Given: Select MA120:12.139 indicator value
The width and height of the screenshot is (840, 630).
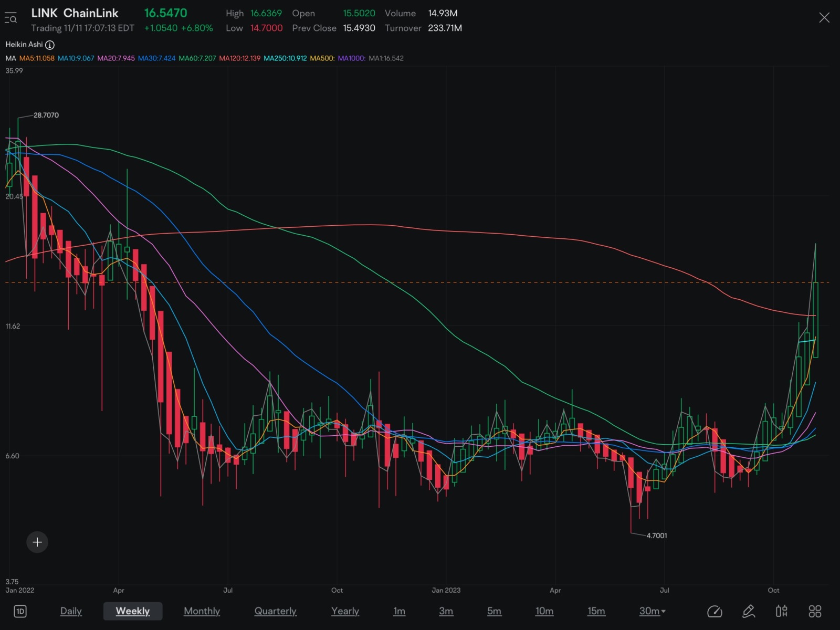Looking at the screenshot, I should (239, 58).
